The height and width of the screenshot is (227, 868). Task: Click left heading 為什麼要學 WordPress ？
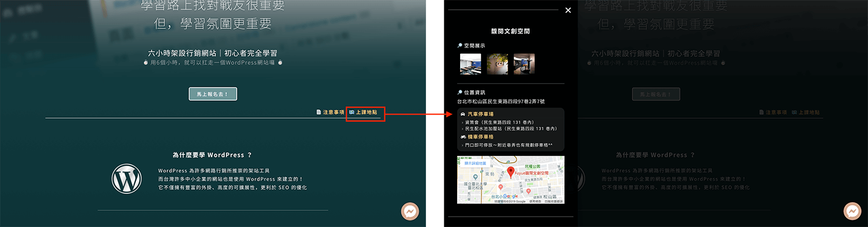coord(212,155)
